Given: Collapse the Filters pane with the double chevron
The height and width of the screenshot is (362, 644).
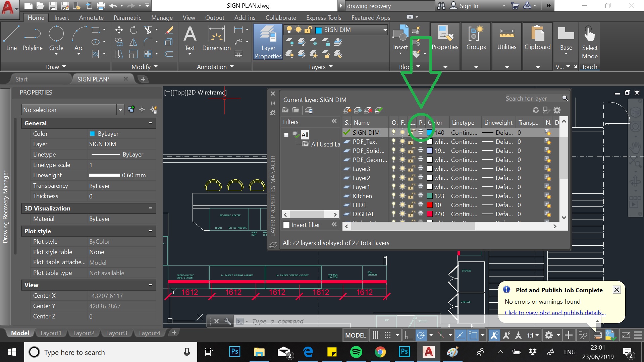Looking at the screenshot, I should click(334, 122).
